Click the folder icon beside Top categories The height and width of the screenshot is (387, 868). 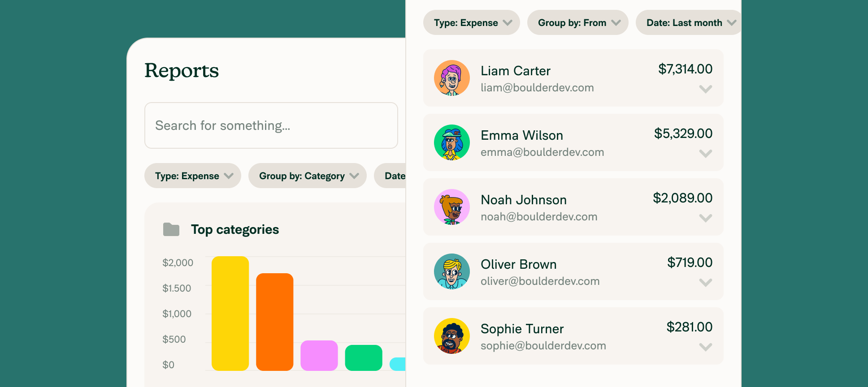pyautogui.click(x=171, y=229)
